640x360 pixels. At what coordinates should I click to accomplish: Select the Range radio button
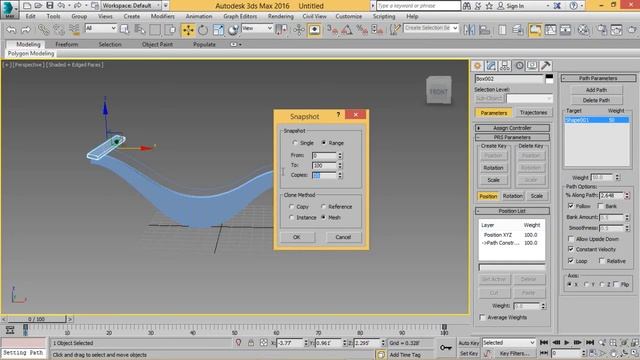pyautogui.click(x=324, y=143)
